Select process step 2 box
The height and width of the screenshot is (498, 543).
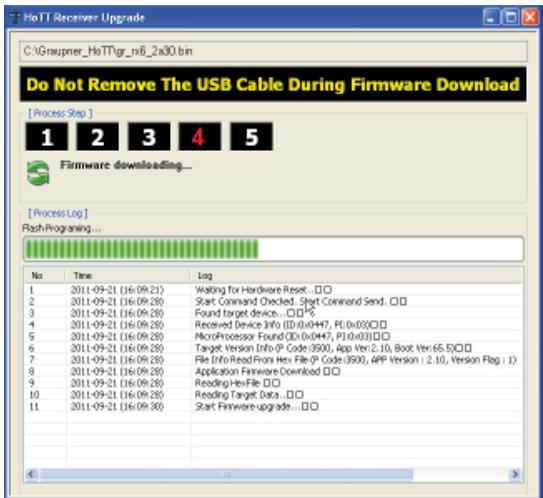click(98, 136)
